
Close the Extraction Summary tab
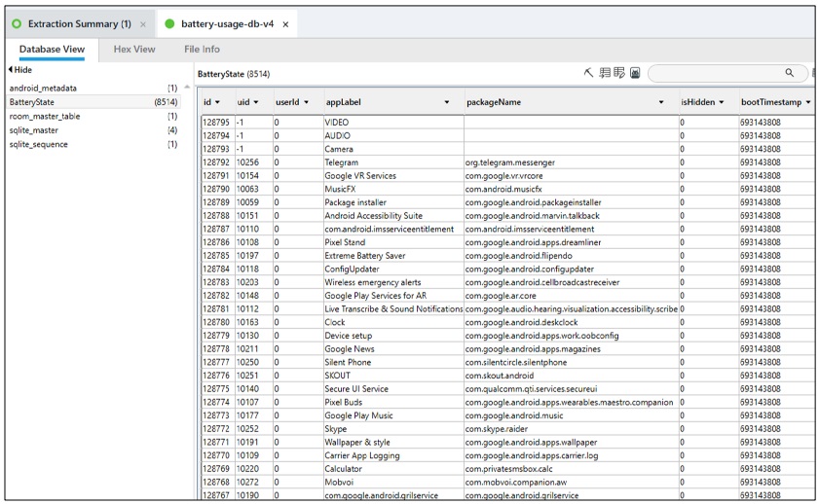(x=143, y=24)
